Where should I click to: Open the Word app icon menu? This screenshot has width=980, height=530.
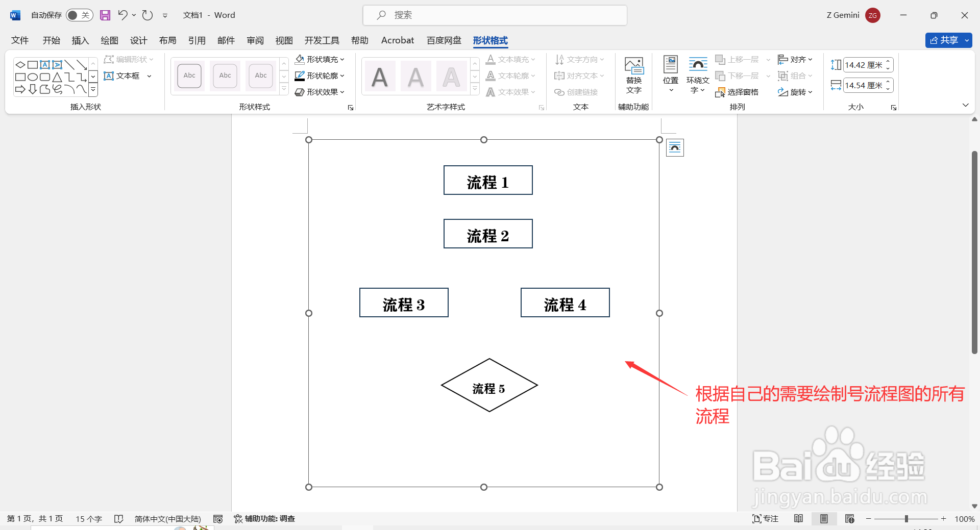15,15
